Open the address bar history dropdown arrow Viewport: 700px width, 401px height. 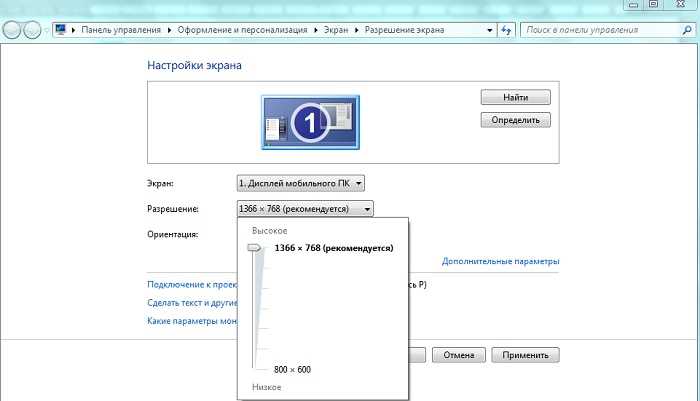[x=489, y=30]
